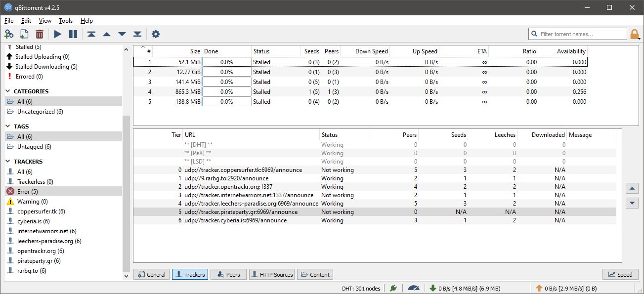
Task: Click the Add Torrent File toolbar icon
Action: (24, 34)
